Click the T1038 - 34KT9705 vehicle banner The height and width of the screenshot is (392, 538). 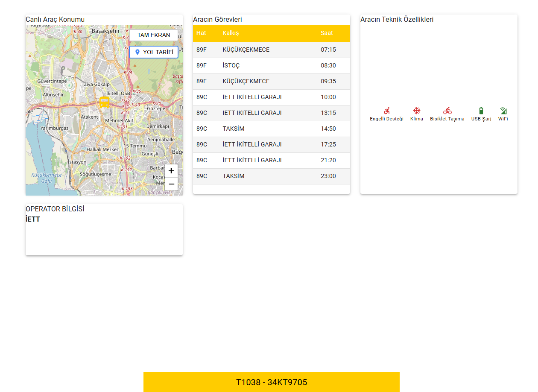[272, 382]
